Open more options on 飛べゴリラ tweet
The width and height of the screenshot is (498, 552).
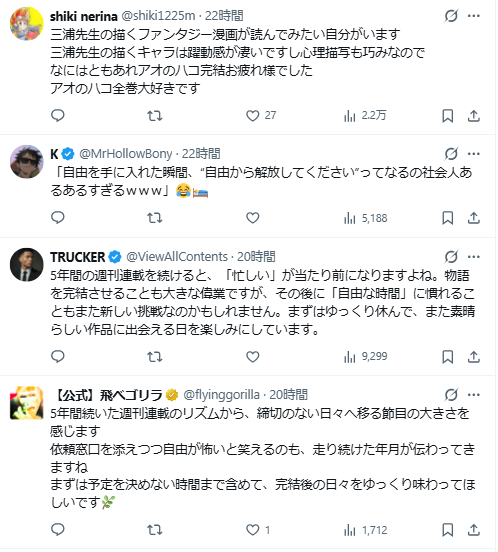474,395
